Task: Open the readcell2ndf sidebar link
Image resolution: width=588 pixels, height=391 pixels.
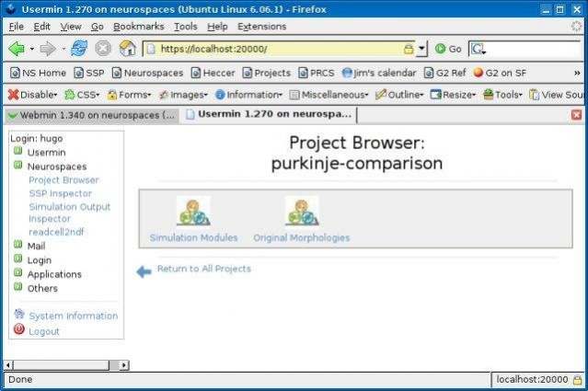Action: pyautogui.click(x=56, y=232)
